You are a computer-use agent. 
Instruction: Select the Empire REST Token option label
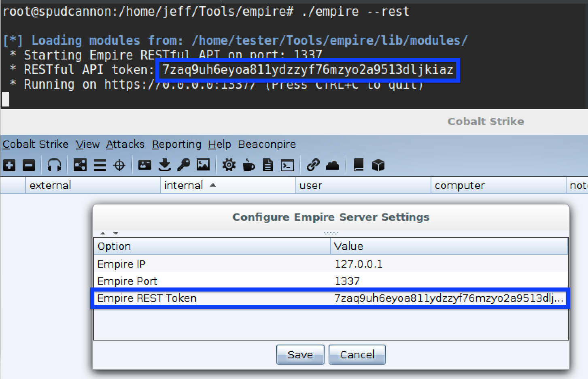[147, 298]
